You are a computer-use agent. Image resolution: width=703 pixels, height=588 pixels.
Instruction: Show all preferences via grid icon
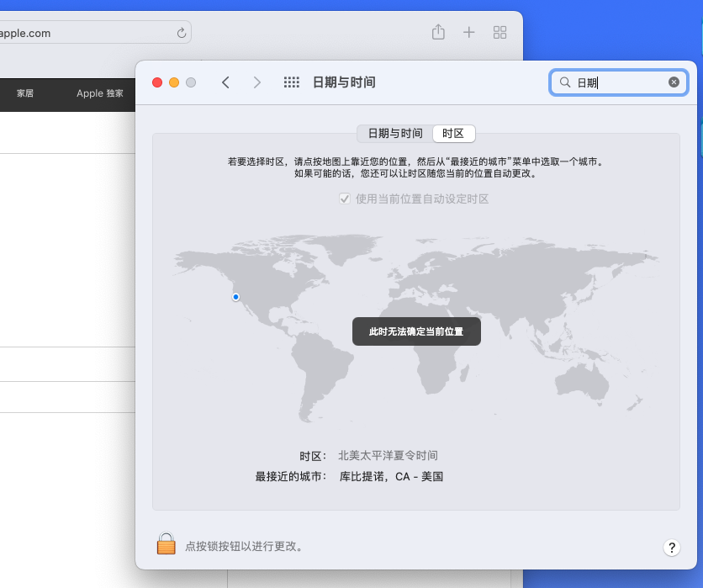pos(292,82)
